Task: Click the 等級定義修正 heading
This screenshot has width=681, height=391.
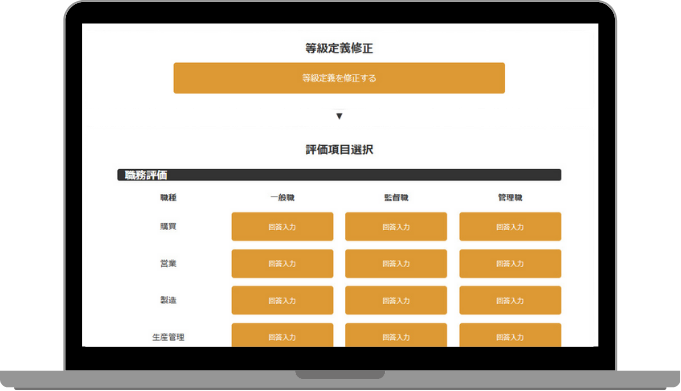Action: point(339,48)
